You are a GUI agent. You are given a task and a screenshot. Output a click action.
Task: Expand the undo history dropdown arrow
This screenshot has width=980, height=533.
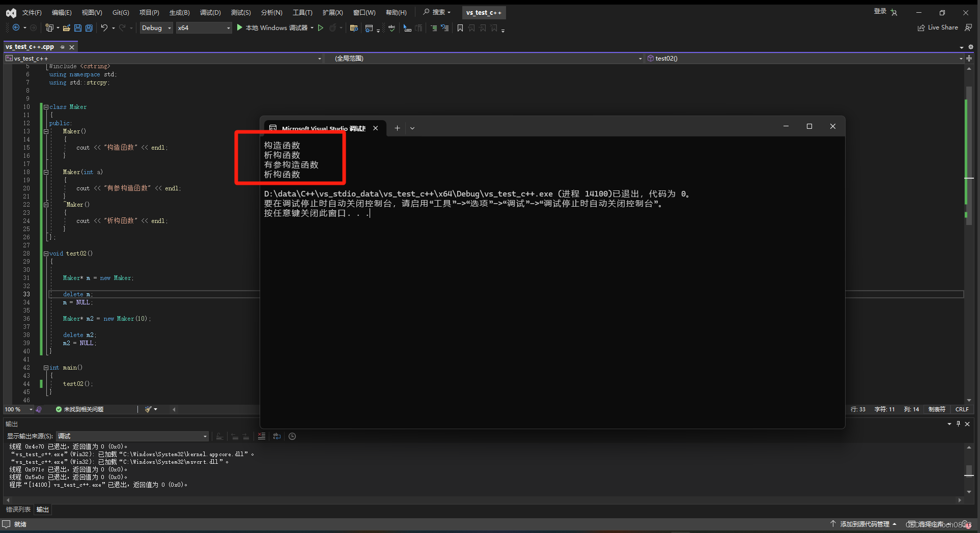[x=113, y=28]
